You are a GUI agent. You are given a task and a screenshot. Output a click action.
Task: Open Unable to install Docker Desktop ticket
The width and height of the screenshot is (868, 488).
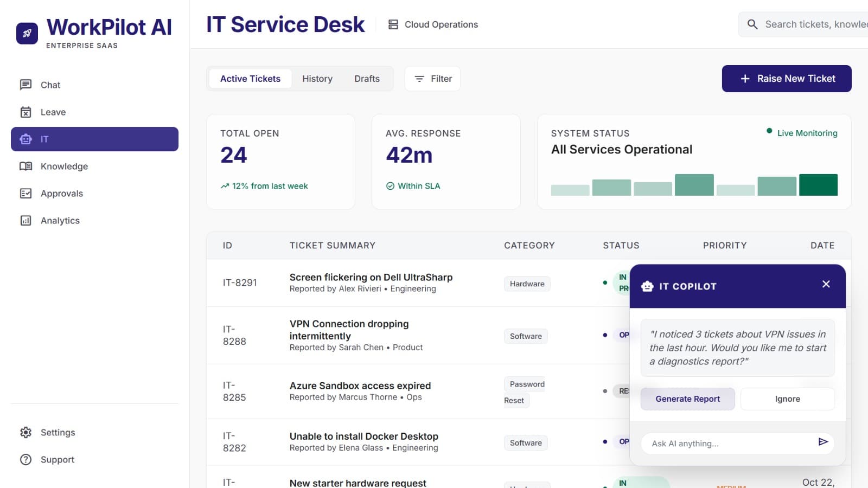(x=364, y=436)
